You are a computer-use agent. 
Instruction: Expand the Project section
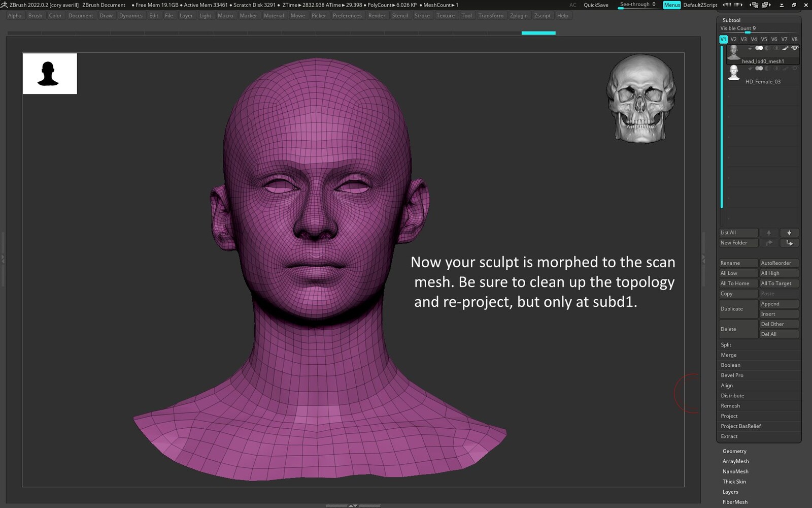point(729,416)
